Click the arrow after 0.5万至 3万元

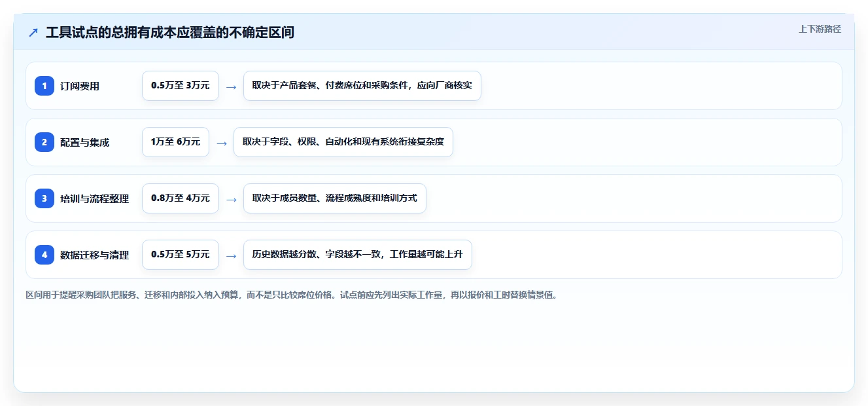[231, 86]
